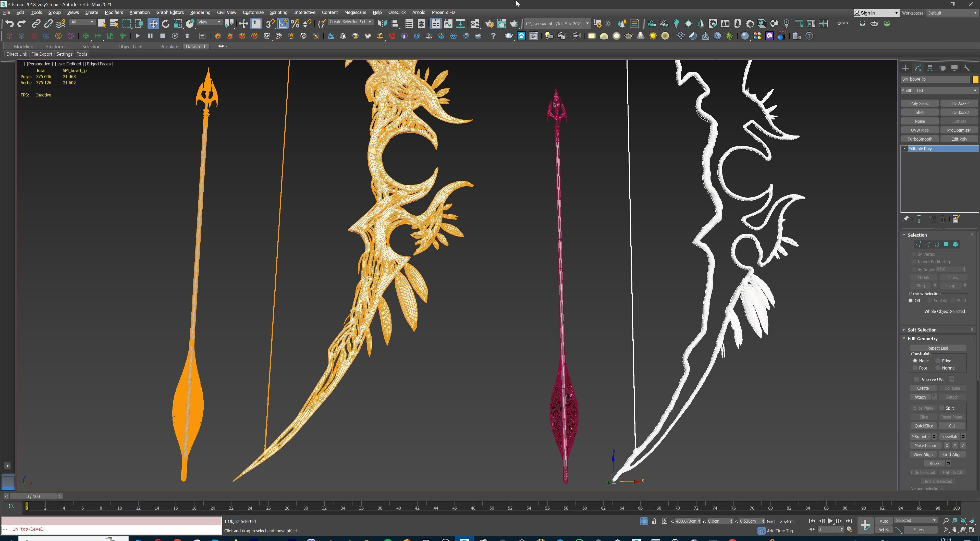Screen dimensions: 980x541
Task: Check the Split option
Action: pos(942,408)
